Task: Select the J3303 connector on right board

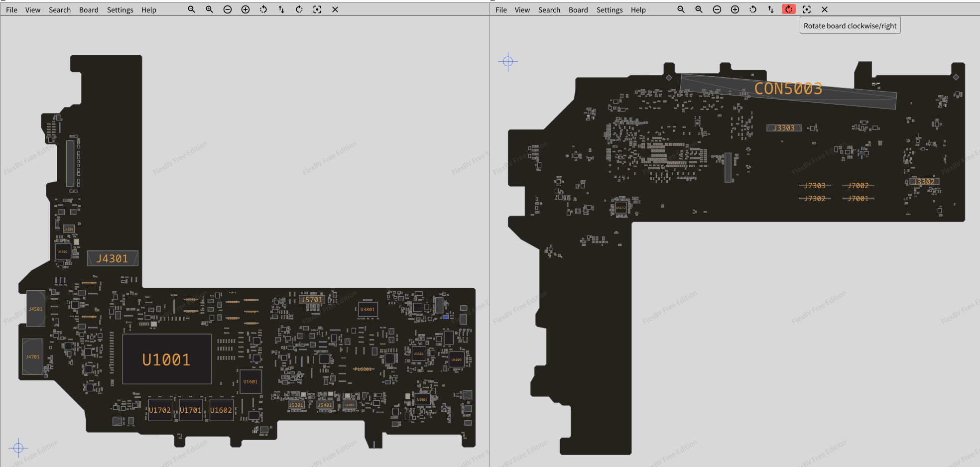Action: [784, 128]
